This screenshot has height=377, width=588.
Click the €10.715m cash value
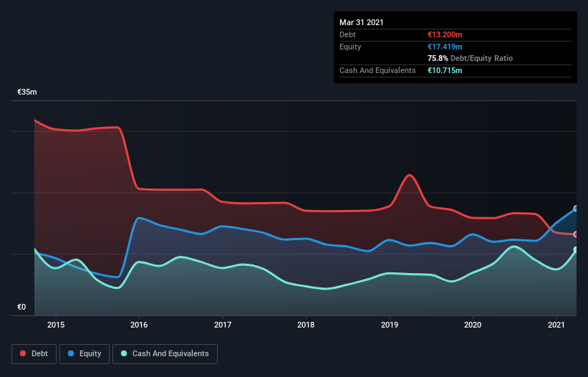445,70
